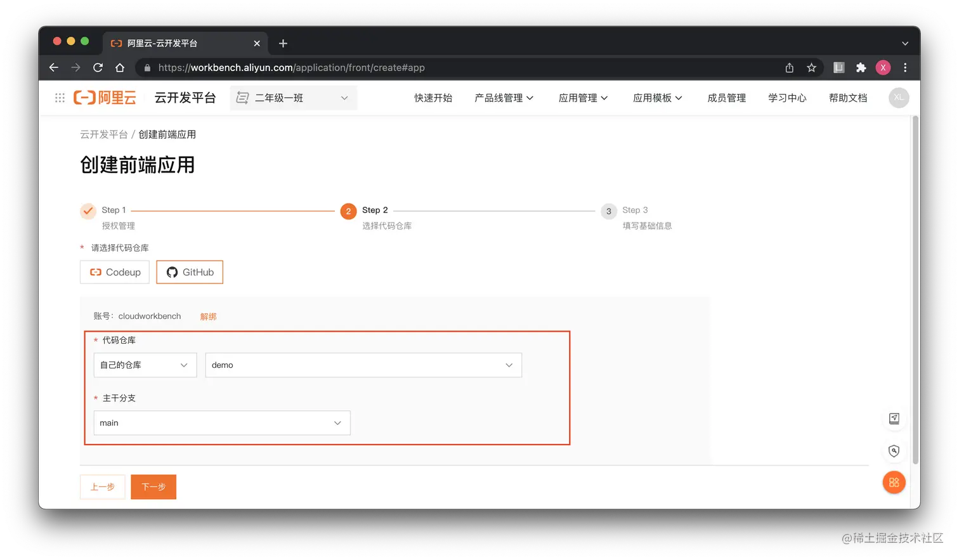The height and width of the screenshot is (560, 959).
Task: Open the demo repository dropdown
Action: [363, 365]
